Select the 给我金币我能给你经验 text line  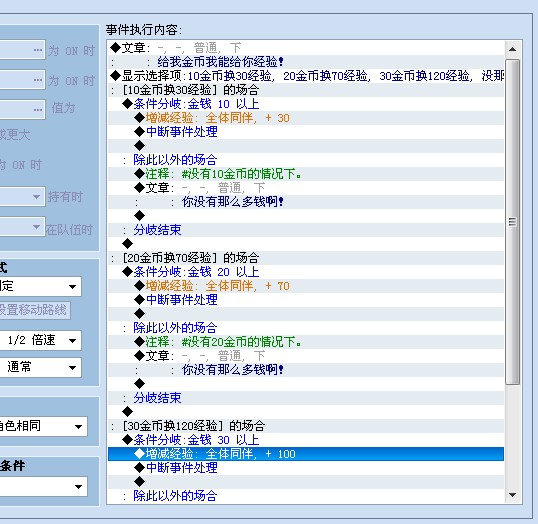pyautogui.click(x=306, y=62)
